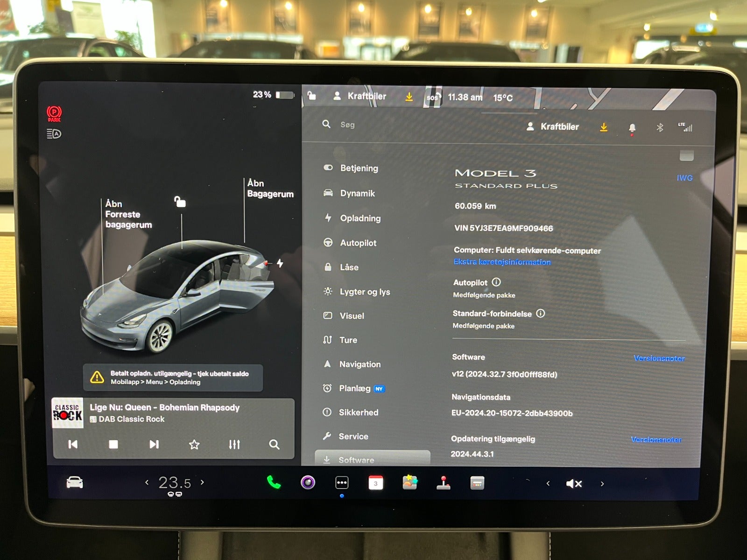747x560 pixels.
Task: Click the Søg search field
Action: point(347,125)
